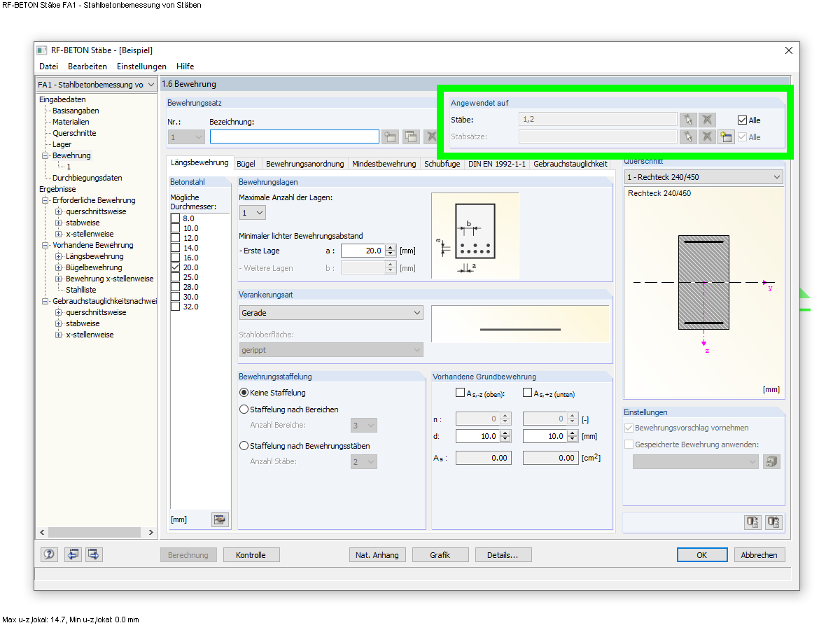Click the RF-BETON Stäbe app icon in the title bar
This screenshot has width=840, height=630.
click(42, 50)
